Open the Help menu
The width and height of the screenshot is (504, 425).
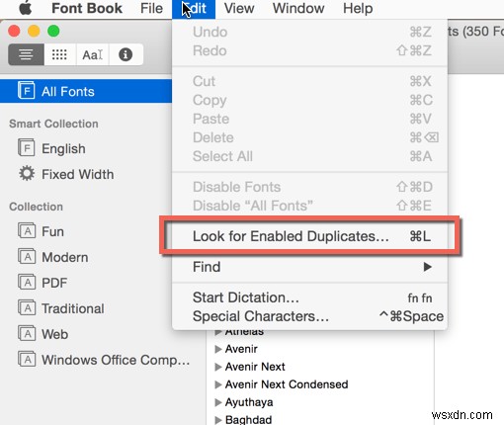(x=358, y=8)
